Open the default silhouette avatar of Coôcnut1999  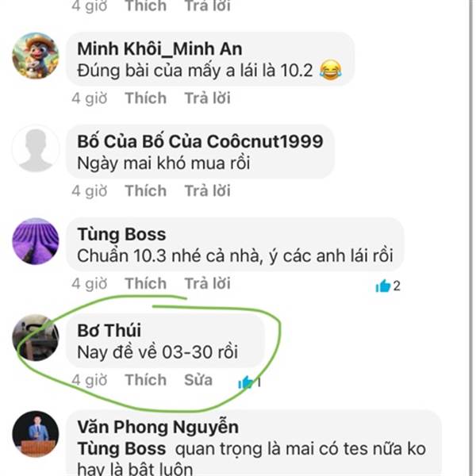[36, 149]
